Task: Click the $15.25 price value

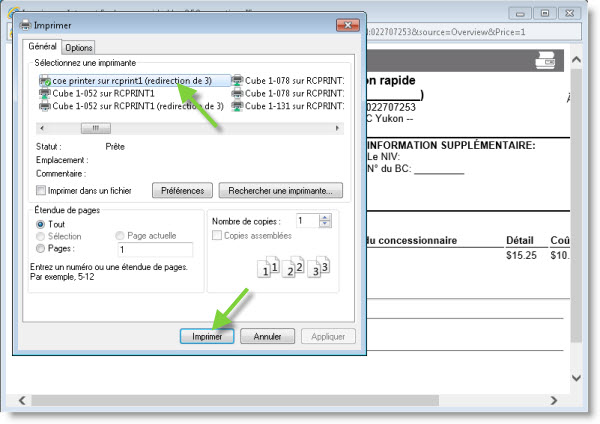Action: pyautogui.click(x=521, y=255)
